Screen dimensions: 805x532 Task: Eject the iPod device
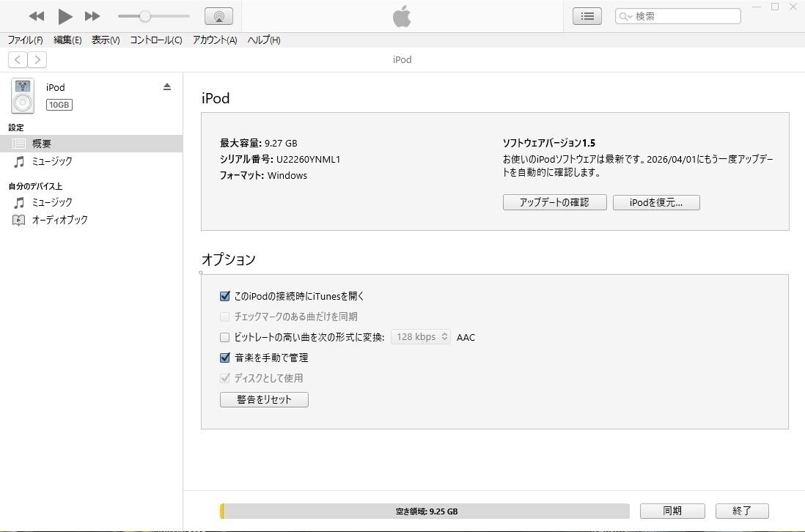tap(167, 86)
